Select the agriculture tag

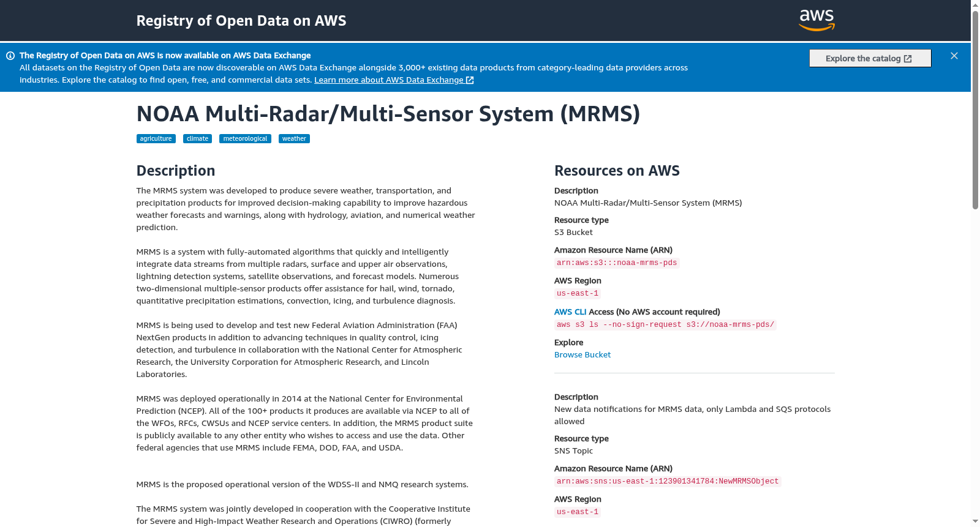[156, 139]
